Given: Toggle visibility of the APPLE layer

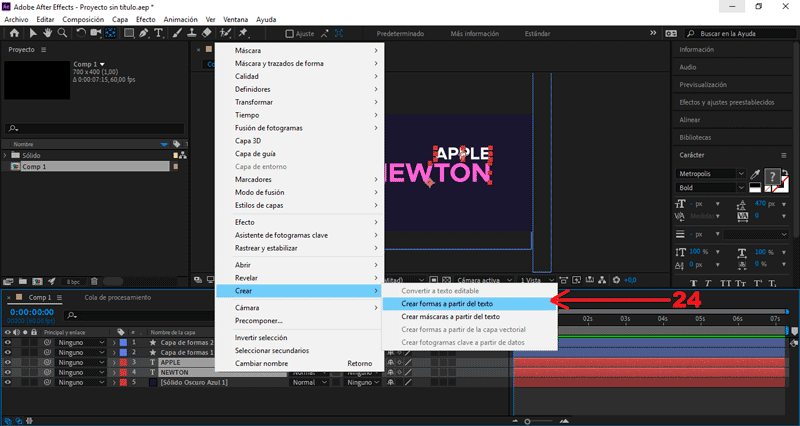Looking at the screenshot, I should point(8,362).
